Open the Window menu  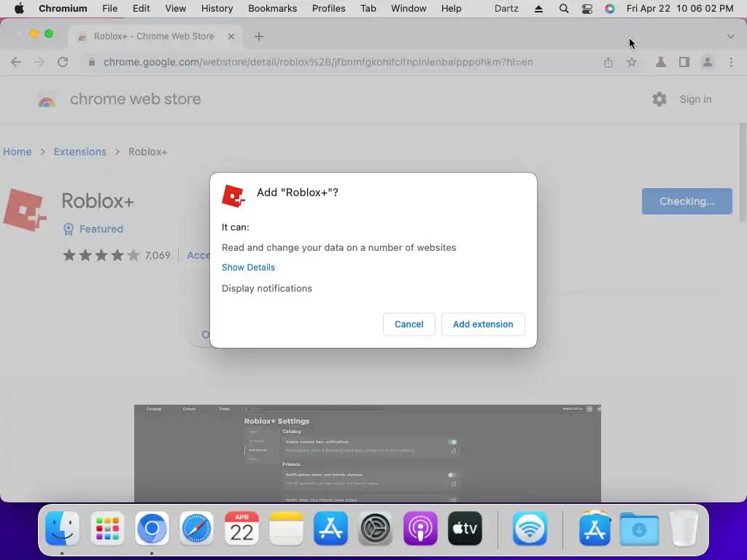(x=409, y=9)
